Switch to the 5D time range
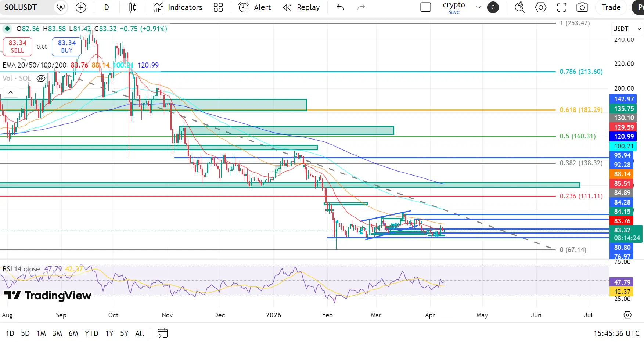 point(25,333)
